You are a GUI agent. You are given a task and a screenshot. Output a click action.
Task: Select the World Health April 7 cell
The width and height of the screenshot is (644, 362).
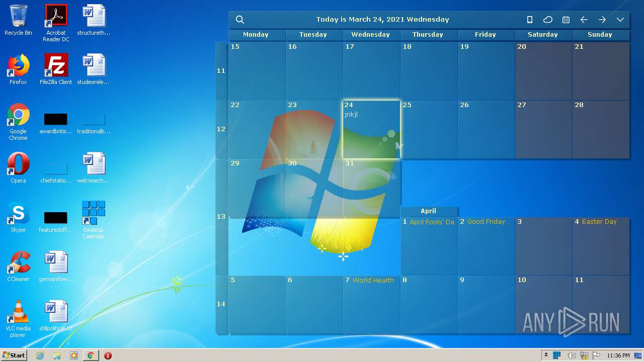(x=371, y=305)
